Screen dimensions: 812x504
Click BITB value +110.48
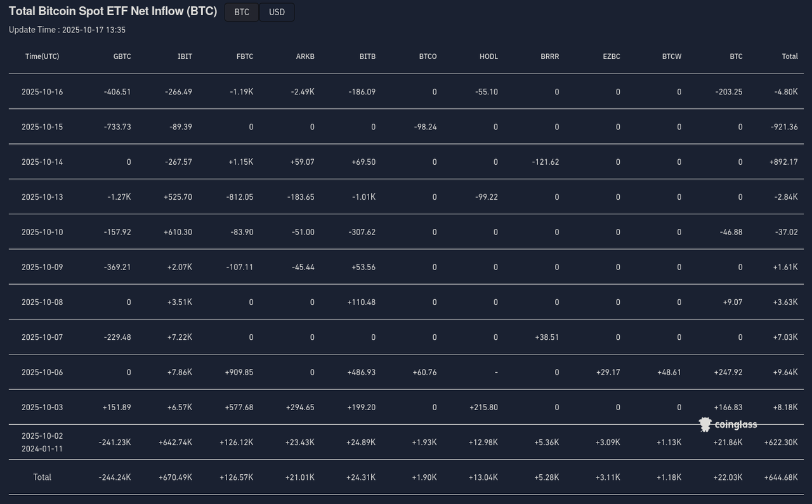click(361, 302)
